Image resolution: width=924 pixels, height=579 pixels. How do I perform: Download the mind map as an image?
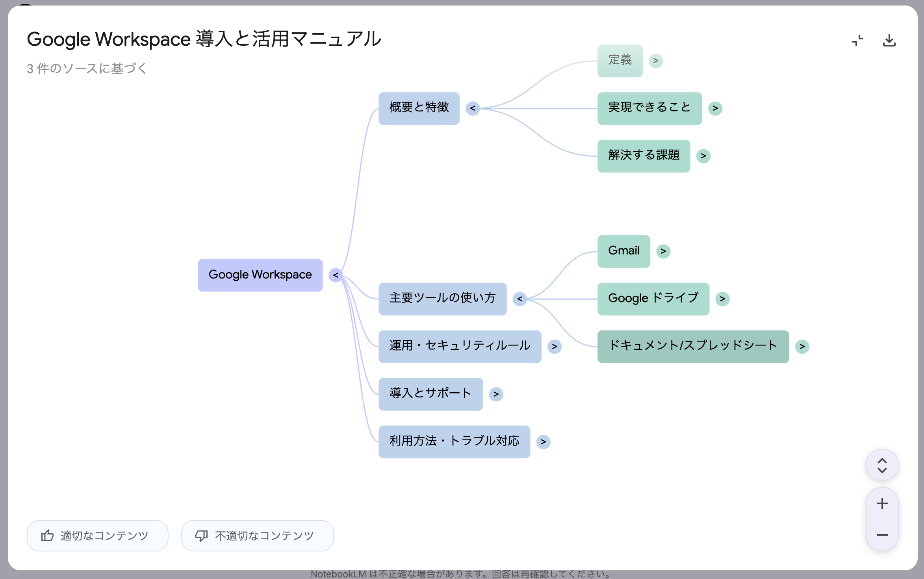click(x=890, y=39)
